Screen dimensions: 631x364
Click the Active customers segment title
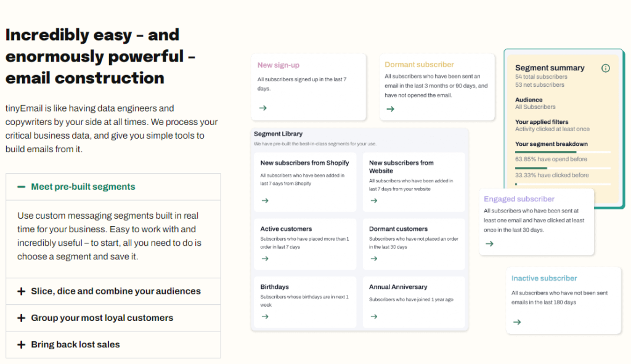click(286, 229)
